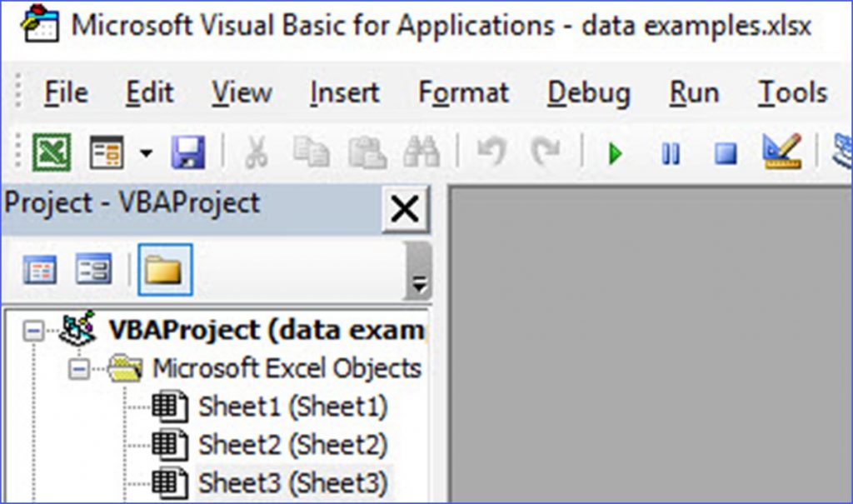Click the View Code icon
Viewport: 853px width, 504px height.
point(40,270)
